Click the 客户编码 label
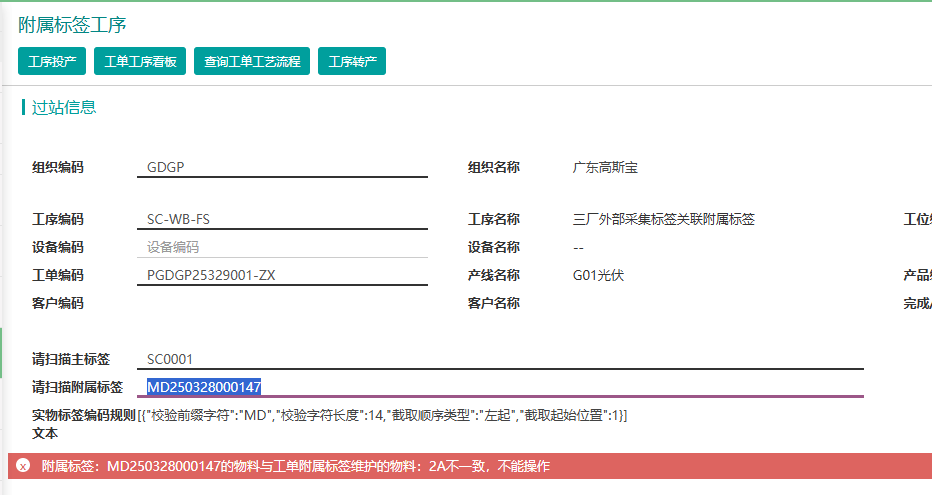Screen dimensions: 932x495 (58, 303)
